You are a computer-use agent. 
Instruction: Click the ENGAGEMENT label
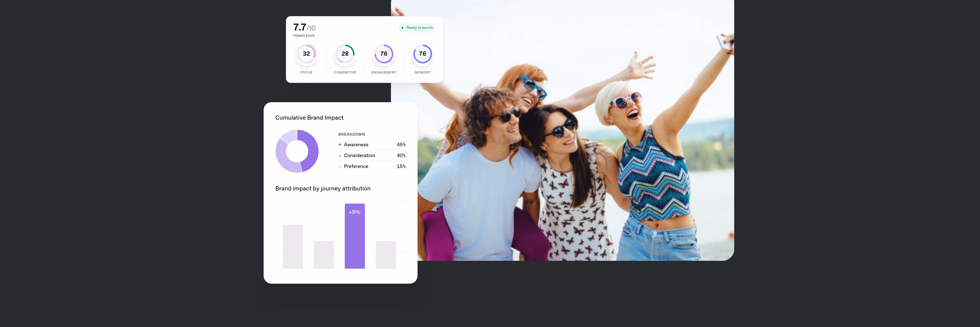pos(384,72)
